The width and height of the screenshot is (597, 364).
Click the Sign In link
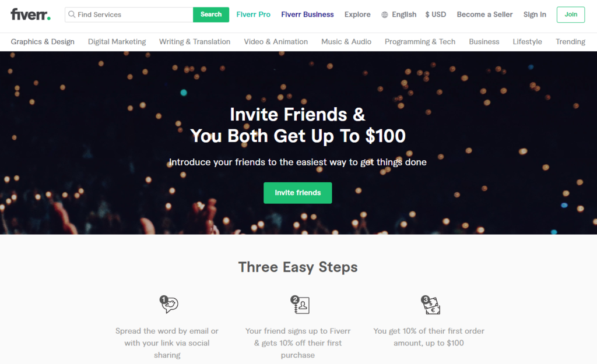pos(535,14)
